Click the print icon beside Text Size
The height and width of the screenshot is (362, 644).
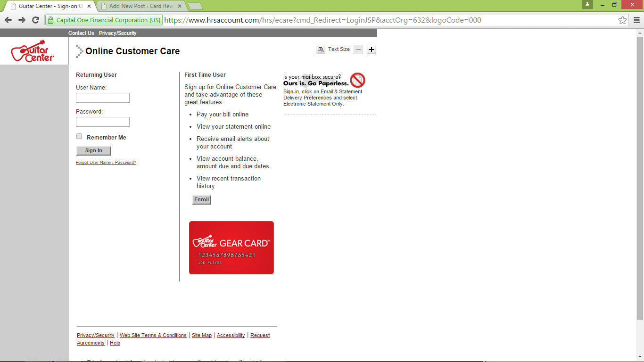[x=321, y=49]
